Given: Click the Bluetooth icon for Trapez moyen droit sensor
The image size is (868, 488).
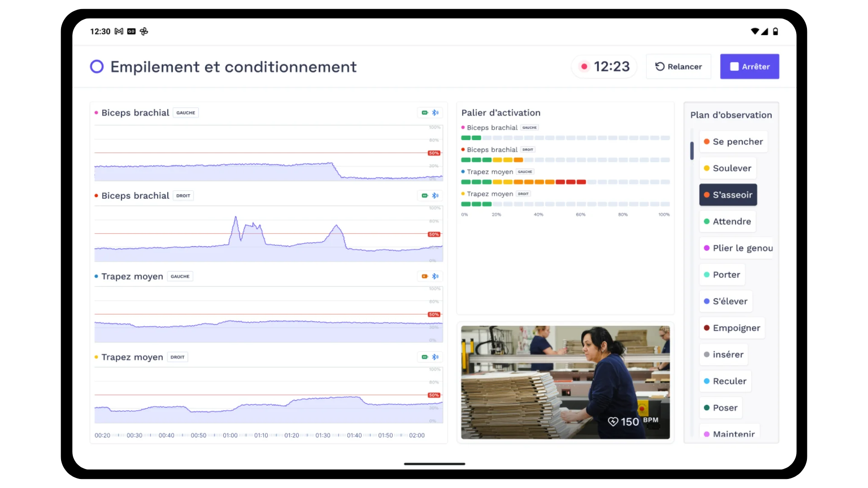Looking at the screenshot, I should 435,357.
